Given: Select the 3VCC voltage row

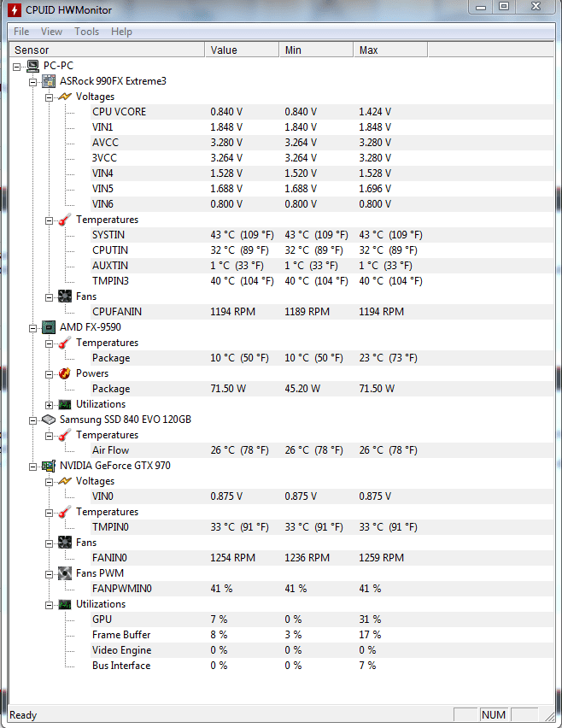Looking at the screenshot, I should (322, 158).
